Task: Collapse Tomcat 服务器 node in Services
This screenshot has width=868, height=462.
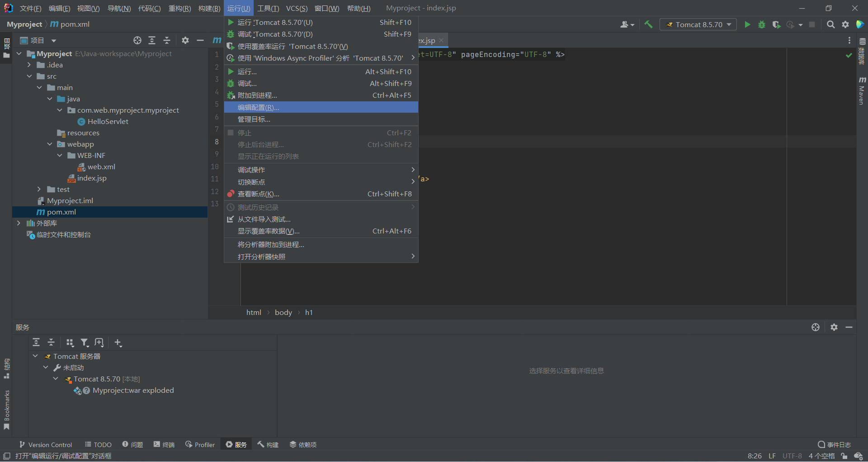Action: click(35, 356)
